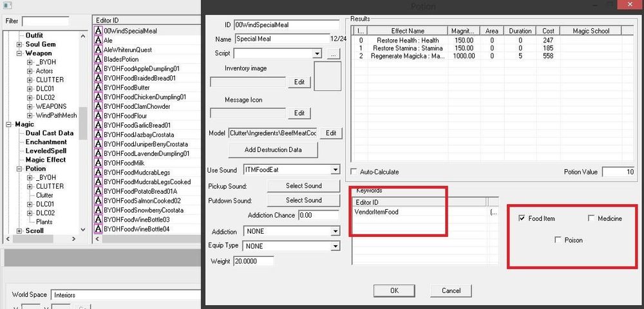Click the icon beside BYOHFoodBraidedBread01
This screenshot has height=309, width=644.
(x=98, y=78)
